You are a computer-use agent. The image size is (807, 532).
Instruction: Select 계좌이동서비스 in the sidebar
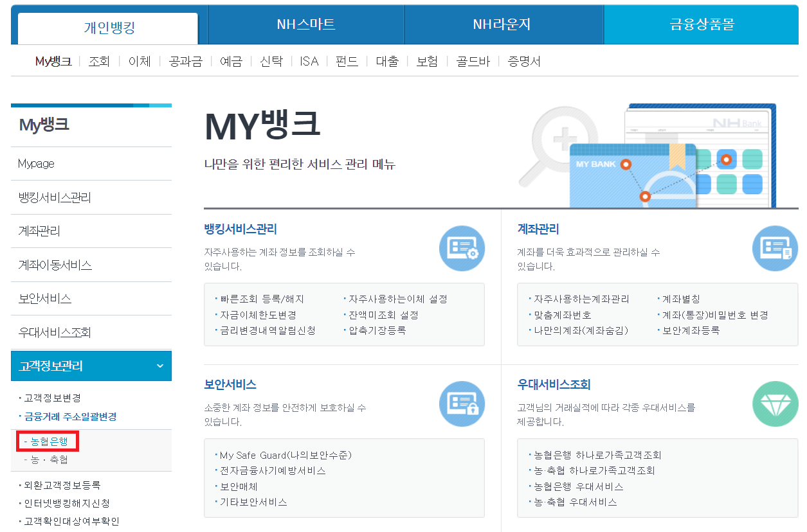click(x=91, y=265)
